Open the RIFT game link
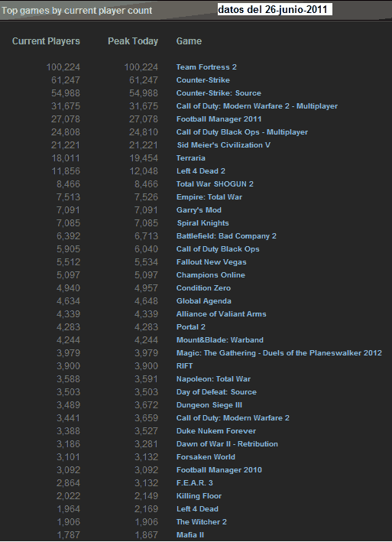392x542 pixels. (x=184, y=366)
